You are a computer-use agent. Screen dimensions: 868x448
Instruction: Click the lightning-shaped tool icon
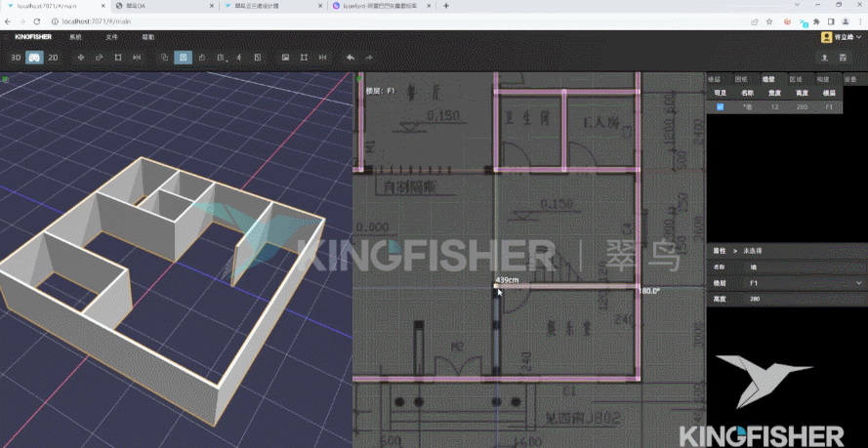tap(239, 58)
